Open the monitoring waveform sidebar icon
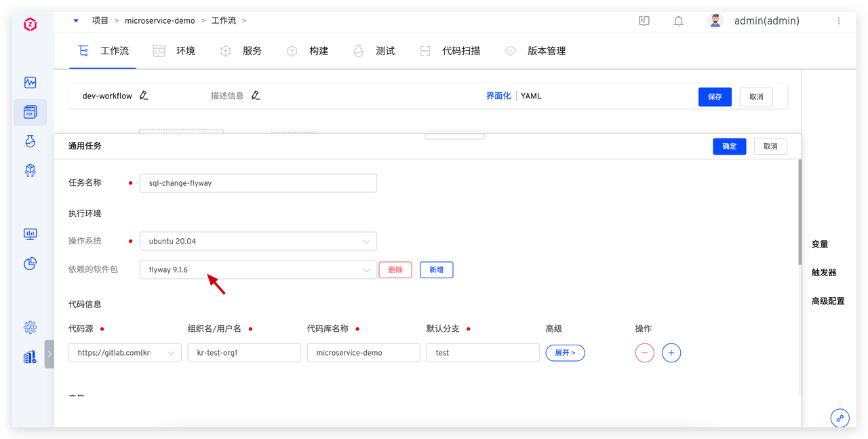This screenshot has height=439, width=868. (30, 83)
